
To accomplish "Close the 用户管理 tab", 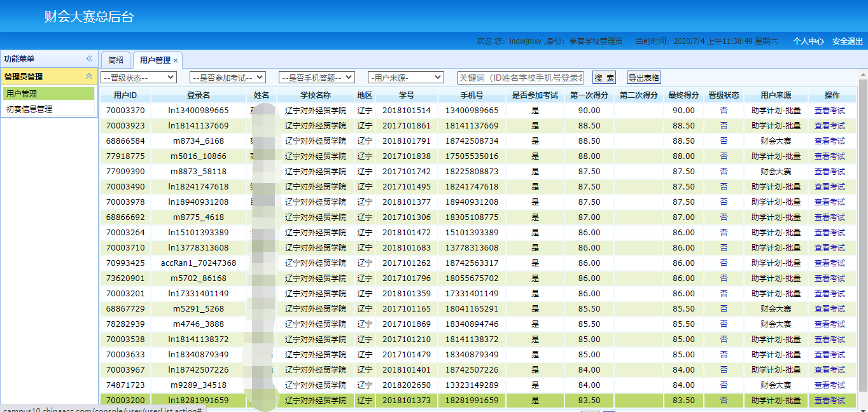I will 176,60.
